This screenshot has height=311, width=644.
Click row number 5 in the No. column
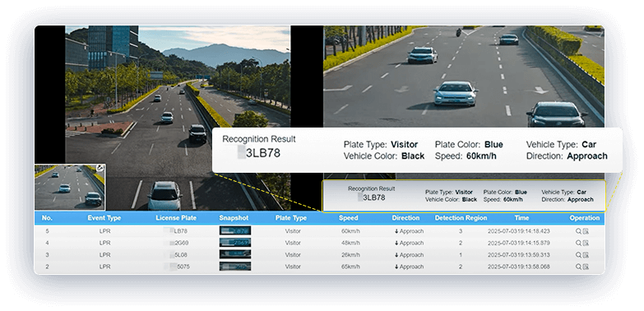point(47,231)
